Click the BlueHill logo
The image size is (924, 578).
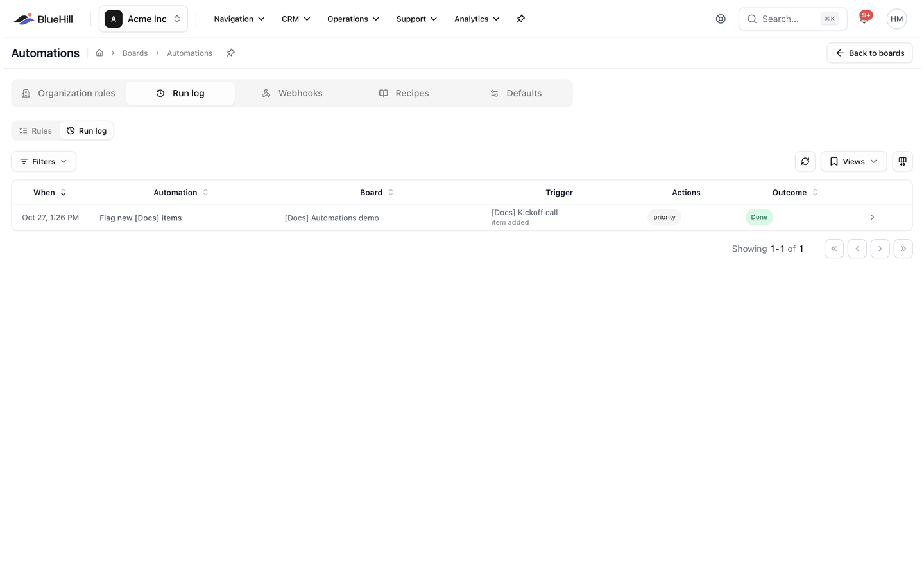(x=44, y=19)
